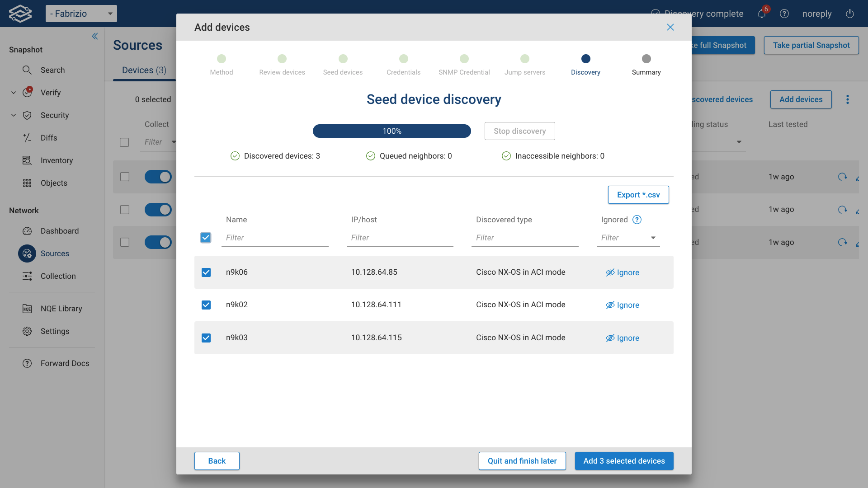Screen dimensions: 868x488
Task: Collapse the Verify section in the sidebar
Action: coord(13,92)
